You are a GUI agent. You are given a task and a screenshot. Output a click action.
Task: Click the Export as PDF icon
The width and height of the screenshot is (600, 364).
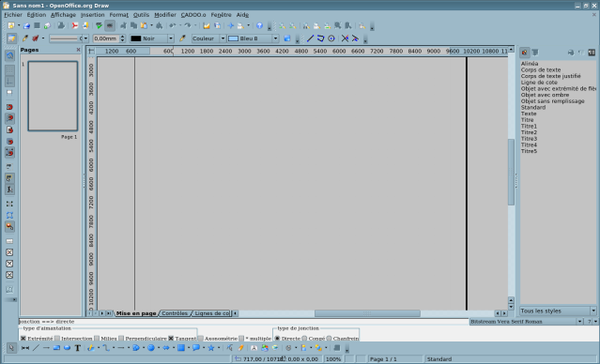pos(75,25)
